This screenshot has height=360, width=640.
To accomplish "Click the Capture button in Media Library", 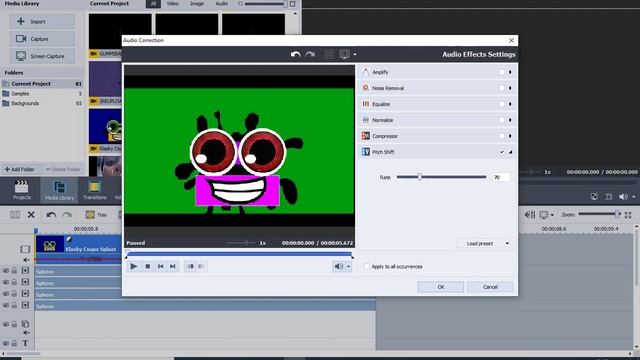I will tap(42, 39).
